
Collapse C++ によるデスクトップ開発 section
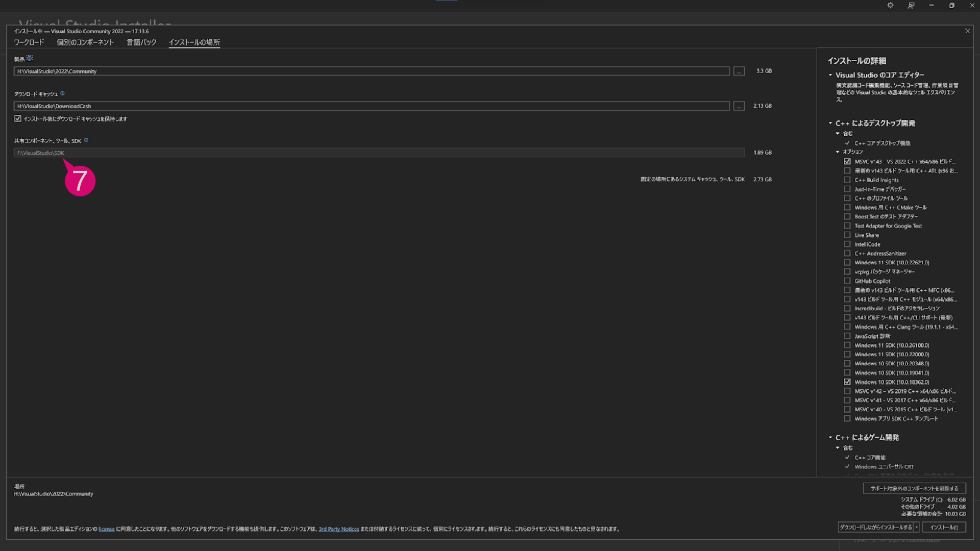830,123
